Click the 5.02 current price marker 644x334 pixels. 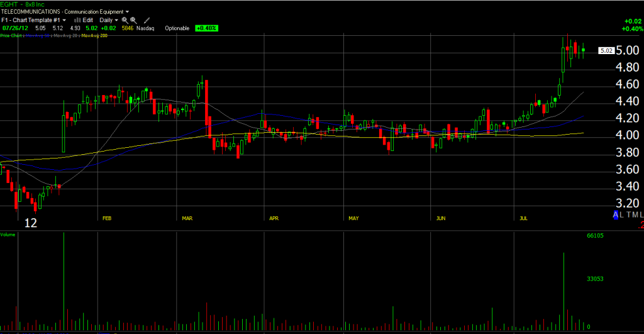coord(606,51)
